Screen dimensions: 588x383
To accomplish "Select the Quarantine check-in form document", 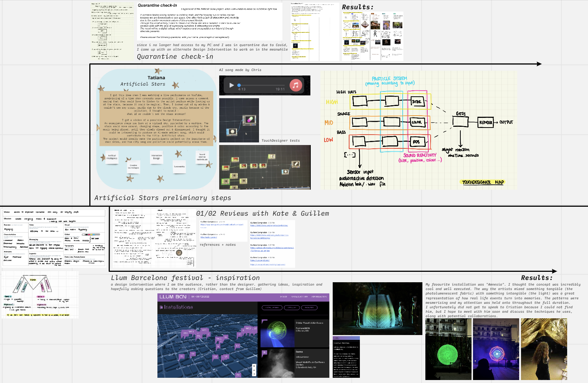I will pyautogui.click(x=315, y=32).
